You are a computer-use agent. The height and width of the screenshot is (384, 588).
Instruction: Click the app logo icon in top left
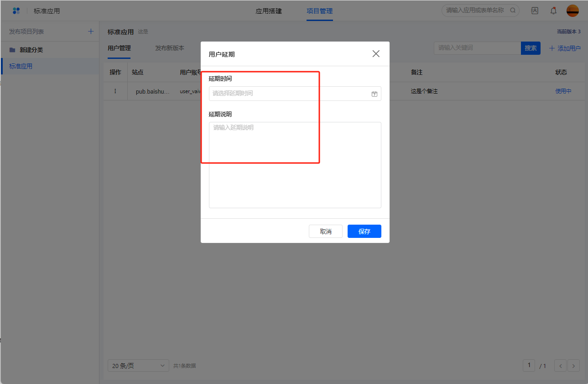pos(16,11)
